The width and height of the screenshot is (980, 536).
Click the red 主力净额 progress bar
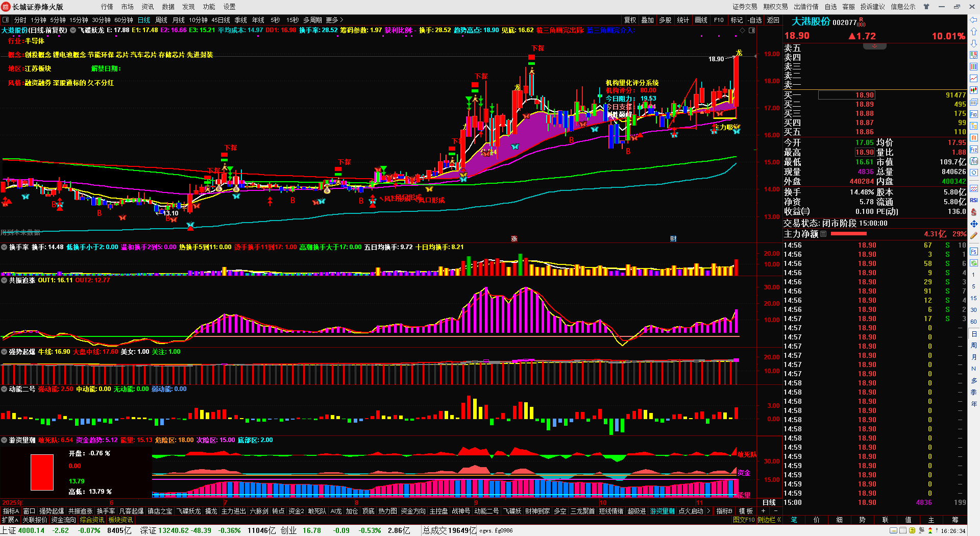(x=848, y=234)
